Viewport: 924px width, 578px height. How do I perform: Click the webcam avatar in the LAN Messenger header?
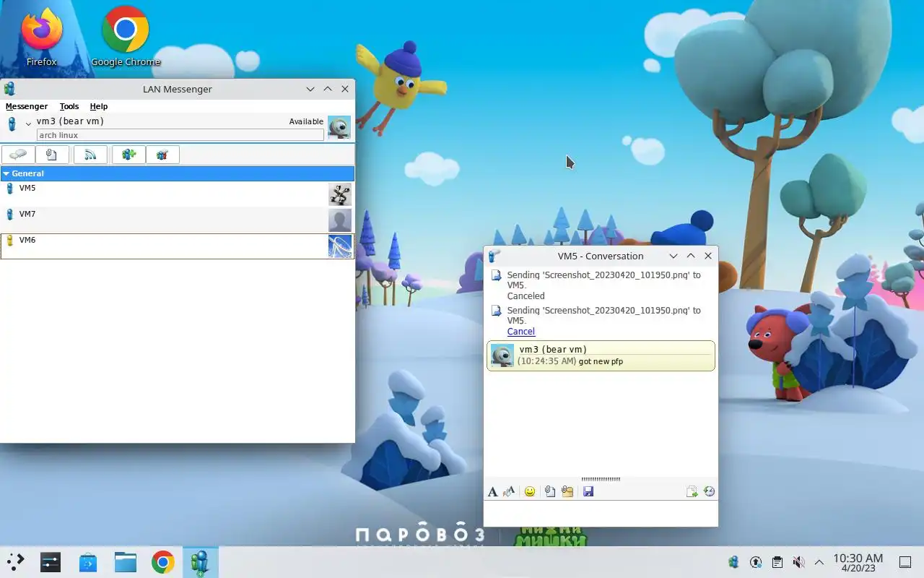click(339, 127)
